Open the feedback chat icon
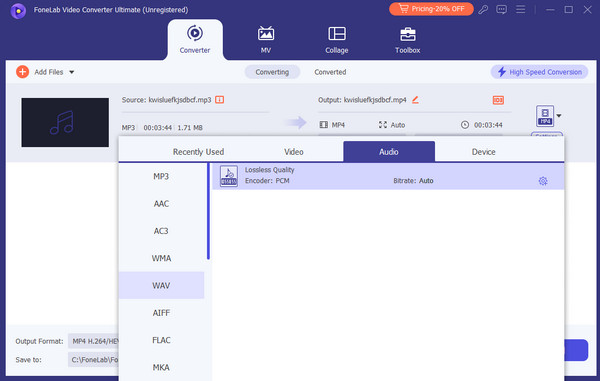Viewport: 600px width, 381px height. (501, 10)
